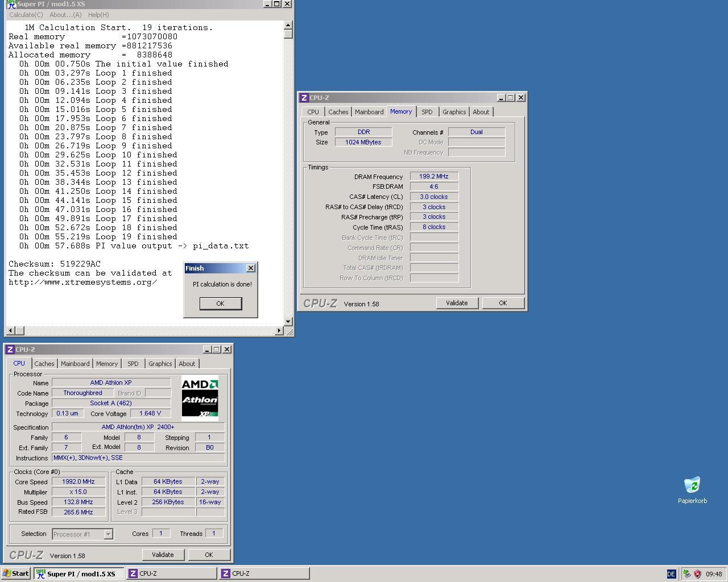
Task: Switch to first CPU-Z taskbar button
Action: 171,573
